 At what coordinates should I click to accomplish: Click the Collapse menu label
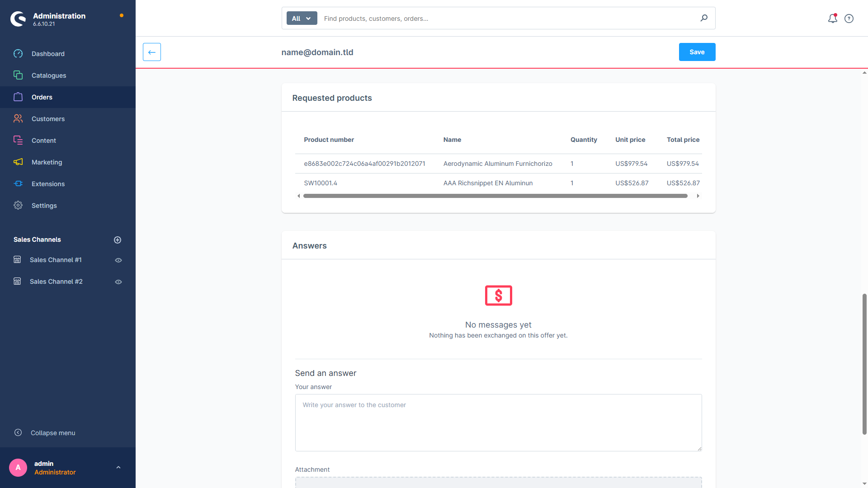53,433
